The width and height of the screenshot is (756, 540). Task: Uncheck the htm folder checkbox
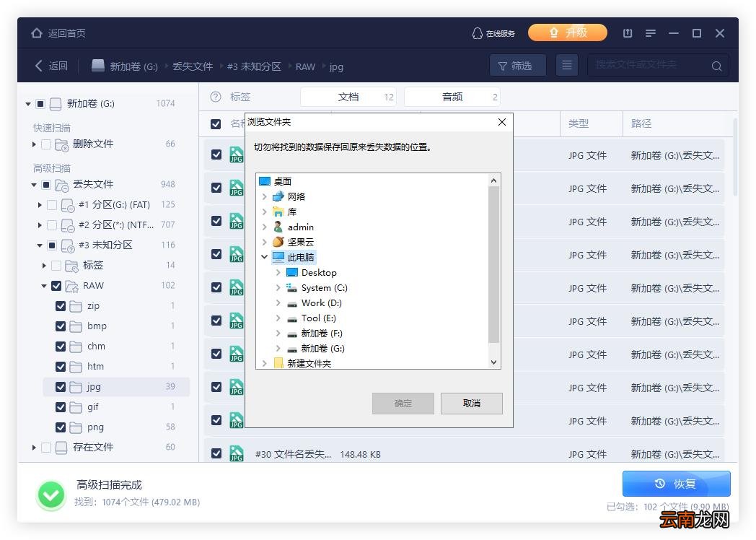pos(61,367)
